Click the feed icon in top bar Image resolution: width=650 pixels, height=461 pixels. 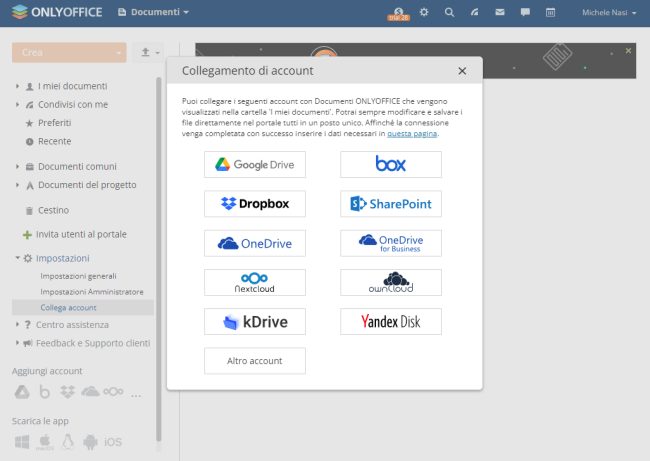point(474,13)
